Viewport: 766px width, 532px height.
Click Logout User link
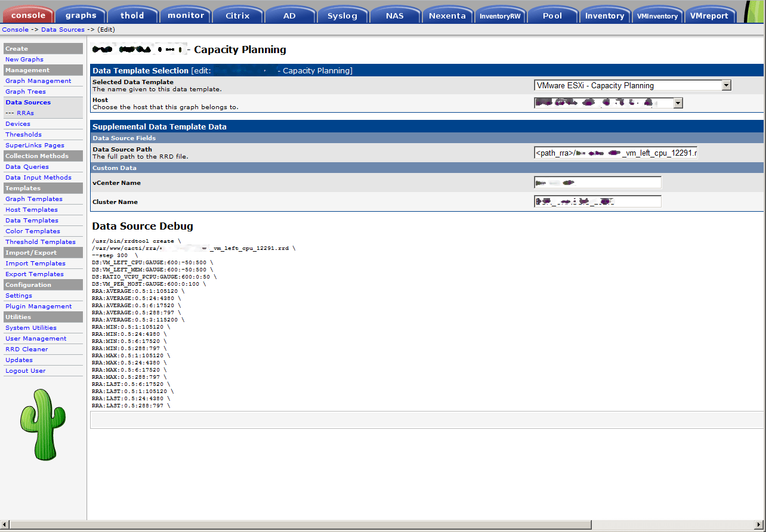click(26, 370)
